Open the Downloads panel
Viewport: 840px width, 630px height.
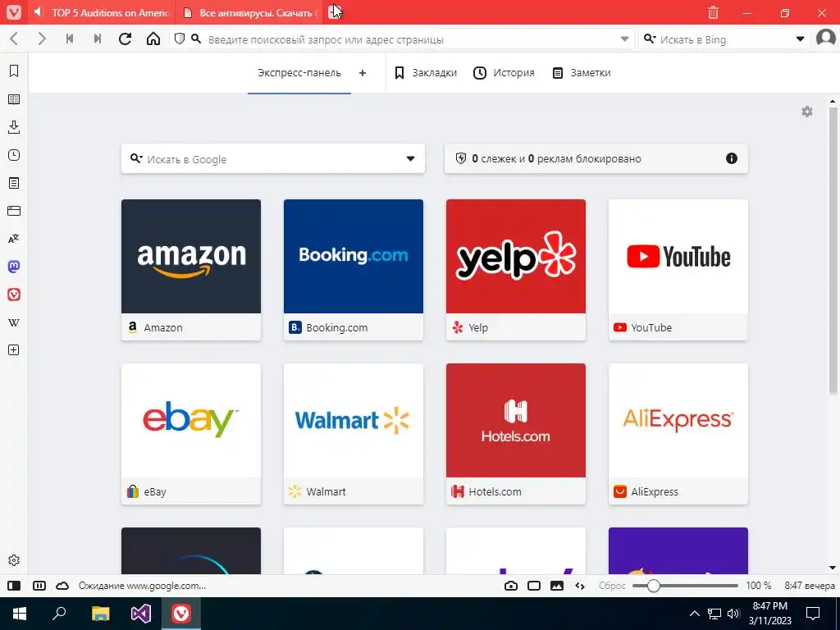coord(14,127)
